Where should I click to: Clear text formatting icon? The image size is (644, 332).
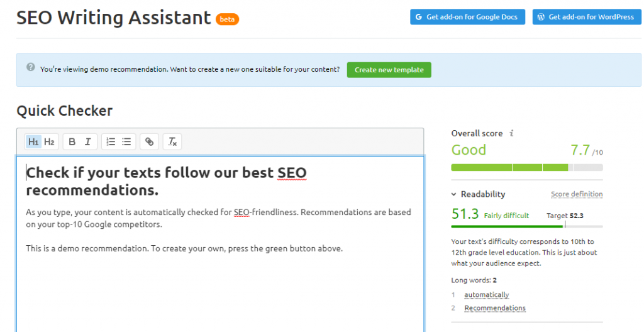(172, 141)
